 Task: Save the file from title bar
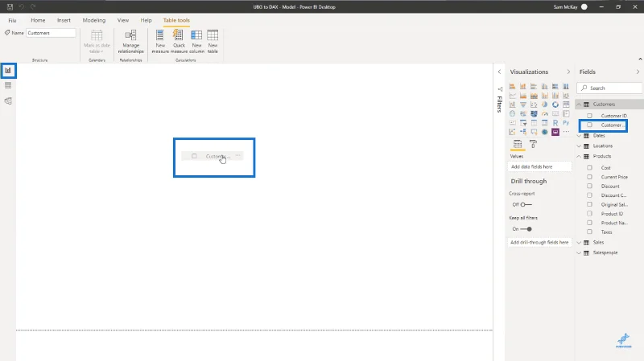coord(10,6)
